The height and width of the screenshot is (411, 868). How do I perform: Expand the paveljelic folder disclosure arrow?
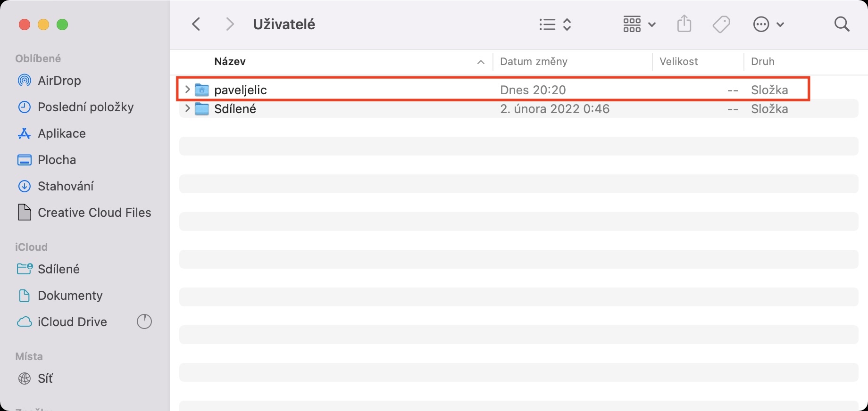coord(187,90)
